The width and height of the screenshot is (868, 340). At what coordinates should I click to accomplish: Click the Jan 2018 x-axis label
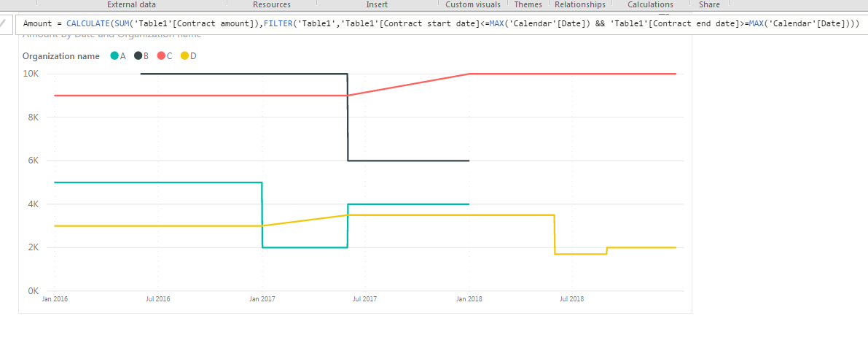[469, 299]
